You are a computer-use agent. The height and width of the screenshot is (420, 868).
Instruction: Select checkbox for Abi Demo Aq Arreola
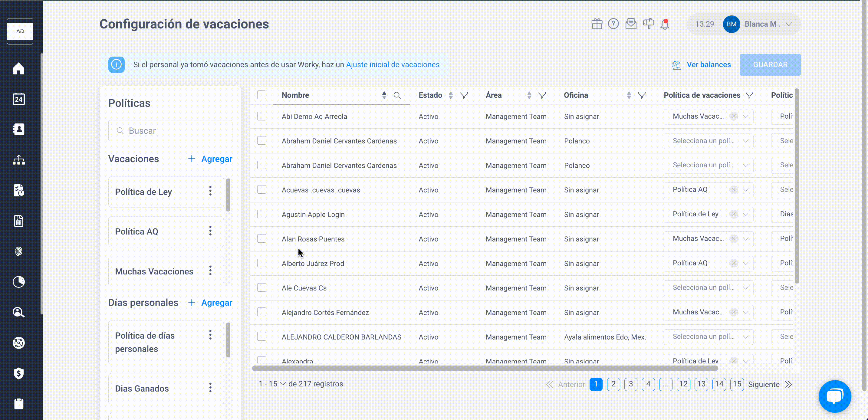(x=261, y=116)
